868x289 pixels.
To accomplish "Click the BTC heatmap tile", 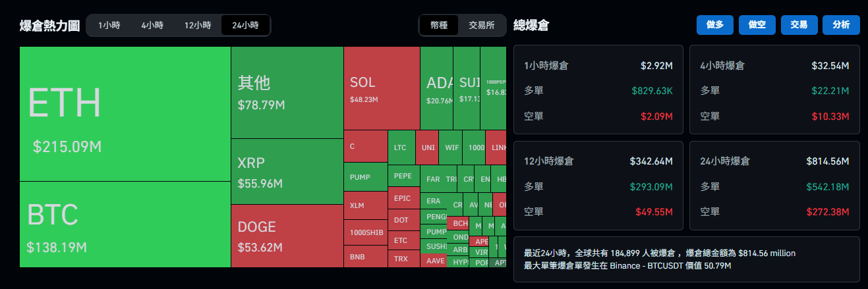I will 125,224.
